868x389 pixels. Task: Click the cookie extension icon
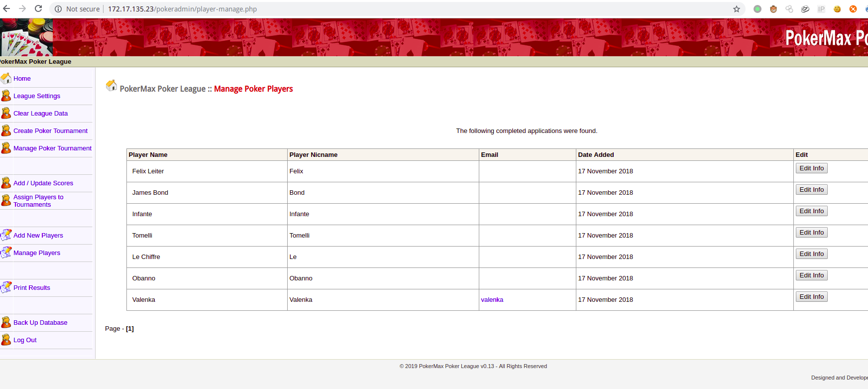click(837, 9)
